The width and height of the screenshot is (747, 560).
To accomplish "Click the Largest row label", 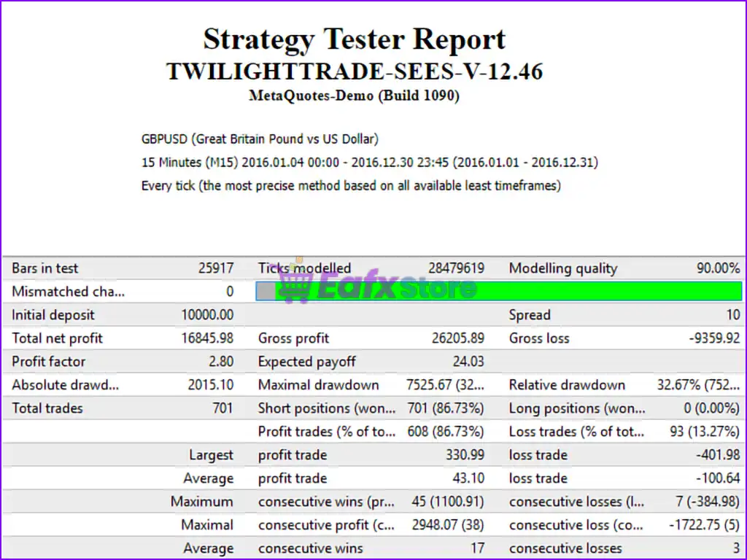I will [211, 455].
